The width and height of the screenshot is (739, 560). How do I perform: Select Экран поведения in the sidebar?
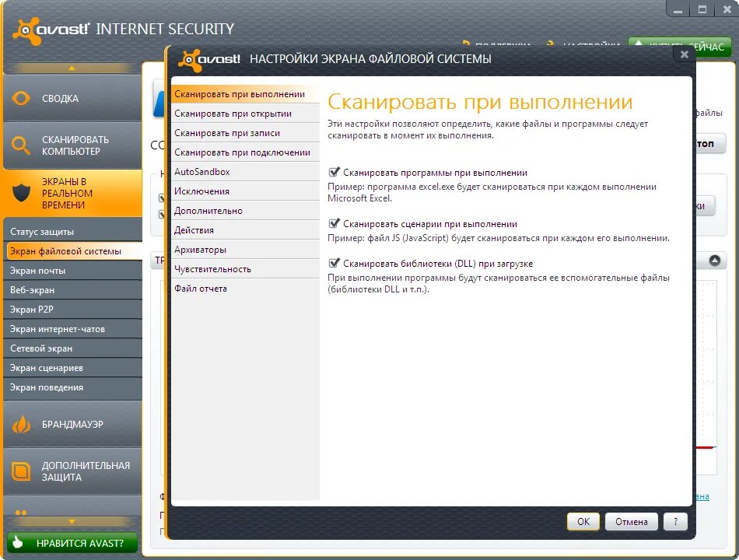(x=72, y=387)
